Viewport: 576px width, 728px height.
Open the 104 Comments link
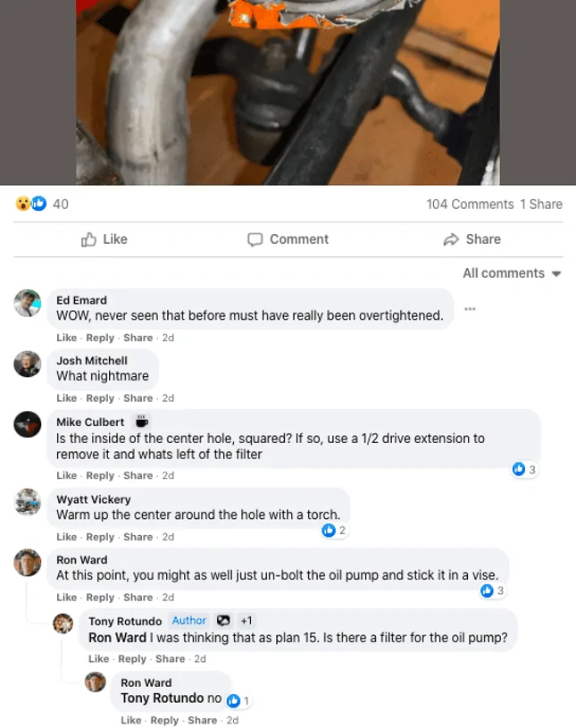(470, 204)
